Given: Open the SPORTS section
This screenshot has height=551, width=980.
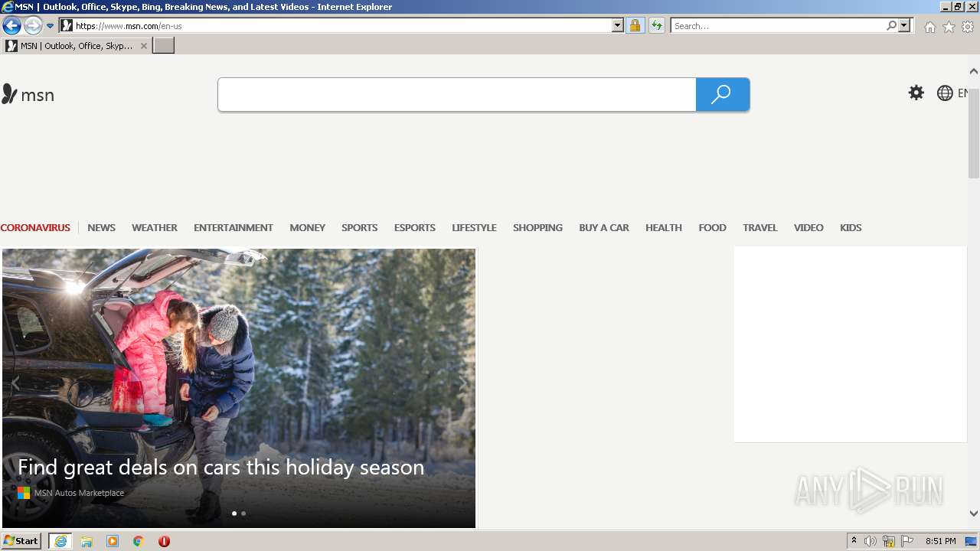Looking at the screenshot, I should [x=360, y=227].
